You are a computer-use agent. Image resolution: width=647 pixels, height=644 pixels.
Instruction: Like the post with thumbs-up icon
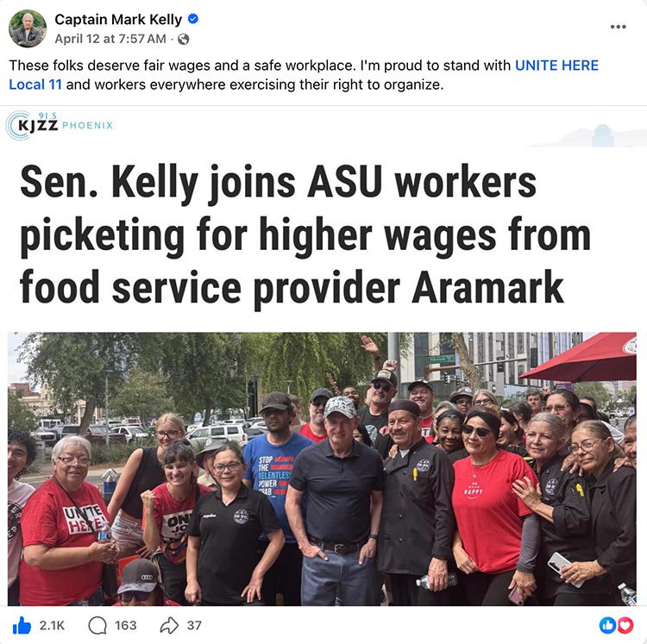pos(22,625)
